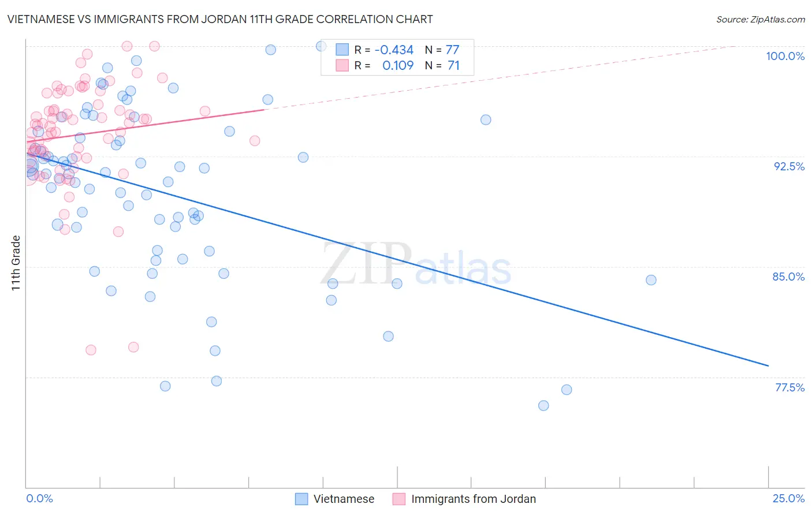Click the blue data point near 85.0% far right
Image resolution: width=812 pixels, height=515 pixels.
pos(651,280)
